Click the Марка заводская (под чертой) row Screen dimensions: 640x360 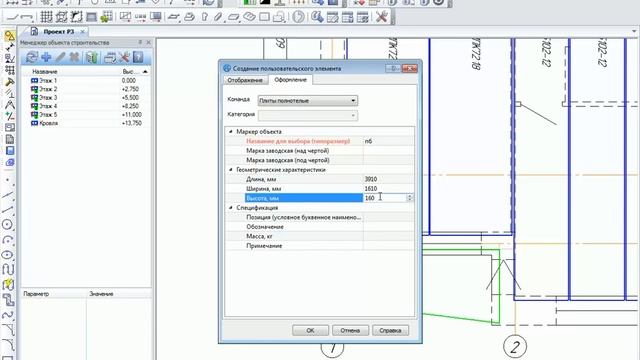coord(320,160)
